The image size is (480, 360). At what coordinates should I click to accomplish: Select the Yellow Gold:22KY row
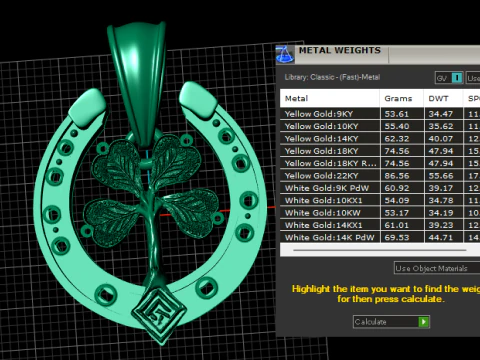pos(380,175)
